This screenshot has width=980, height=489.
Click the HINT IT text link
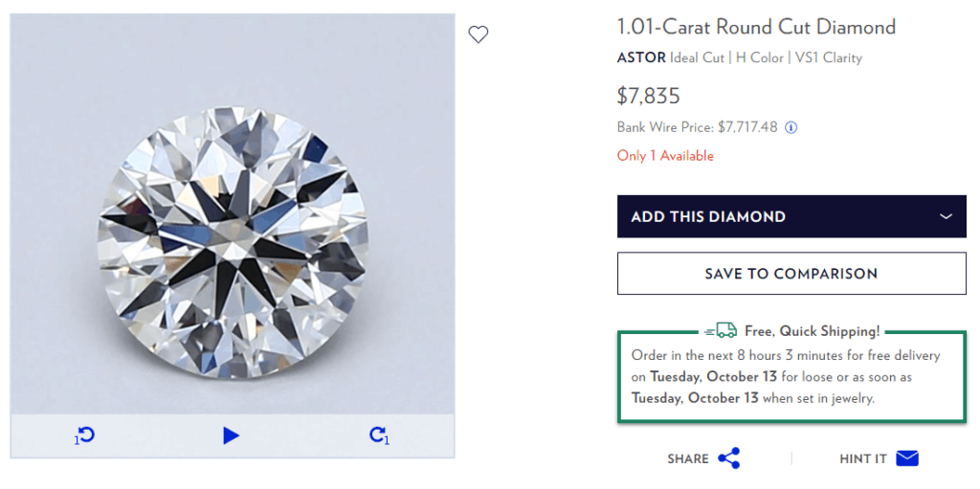tap(863, 459)
